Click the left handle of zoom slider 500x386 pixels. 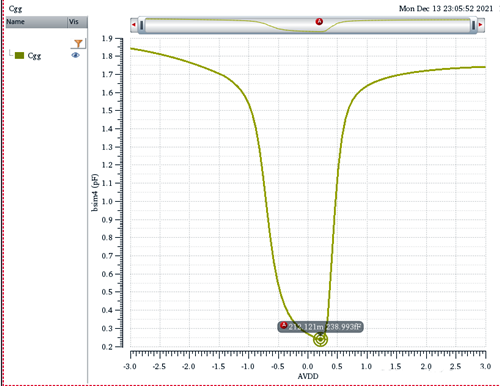pyautogui.click(x=142, y=25)
